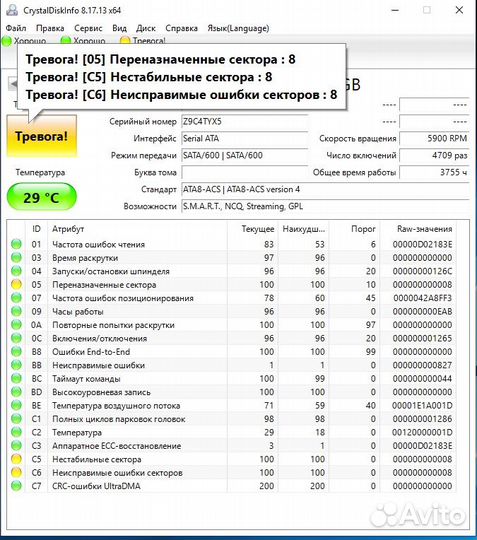
Task: Click status icon for C3 Аппаратное ECC-восстановление
Action: (x=16, y=446)
